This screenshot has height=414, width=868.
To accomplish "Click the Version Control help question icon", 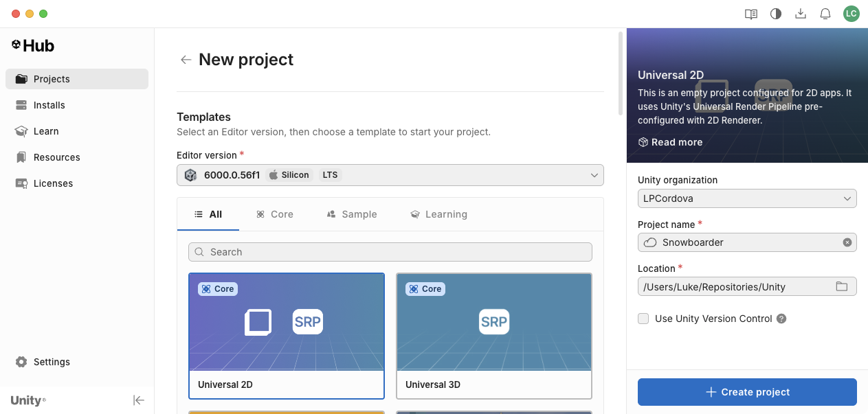I will 781,319.
